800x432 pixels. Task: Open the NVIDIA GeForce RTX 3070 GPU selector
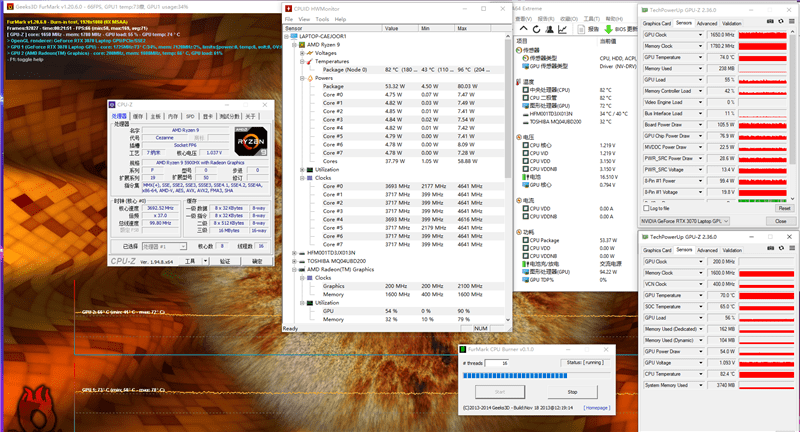pos(685,221)
